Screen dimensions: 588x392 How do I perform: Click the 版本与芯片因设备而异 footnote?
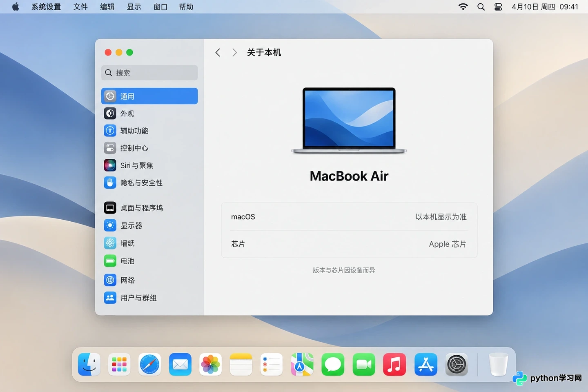(x=344, y=270)
